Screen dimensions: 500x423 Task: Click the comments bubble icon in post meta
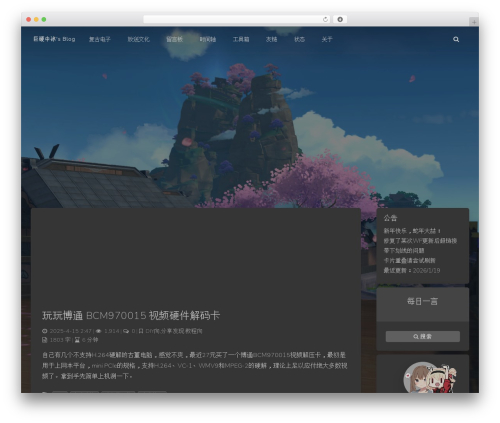click(126, 331)
